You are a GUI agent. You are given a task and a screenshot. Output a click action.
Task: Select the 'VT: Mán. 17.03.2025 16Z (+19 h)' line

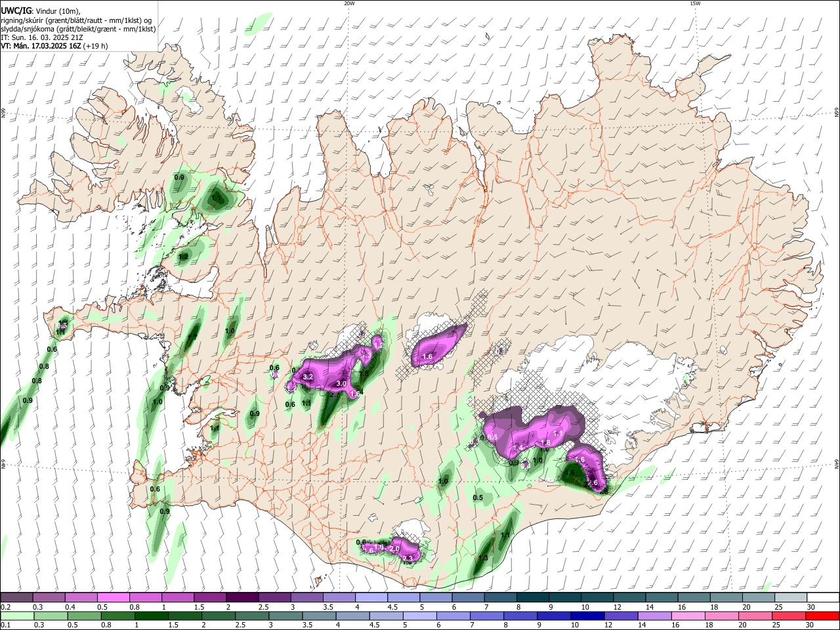pos(54,46)
